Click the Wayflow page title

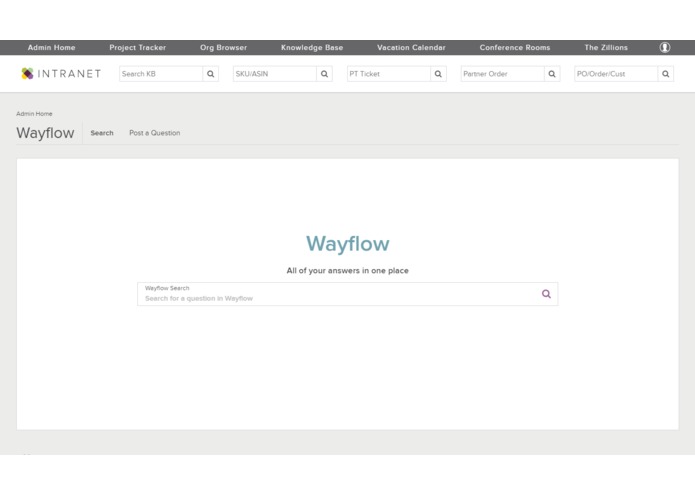tap(45, 133)
